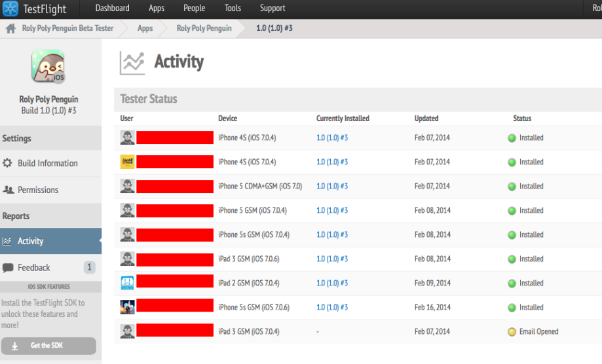602x364 pixels.
Task: Click build link for iPhone 5 CDMA+GSM row
Action: 332,187
